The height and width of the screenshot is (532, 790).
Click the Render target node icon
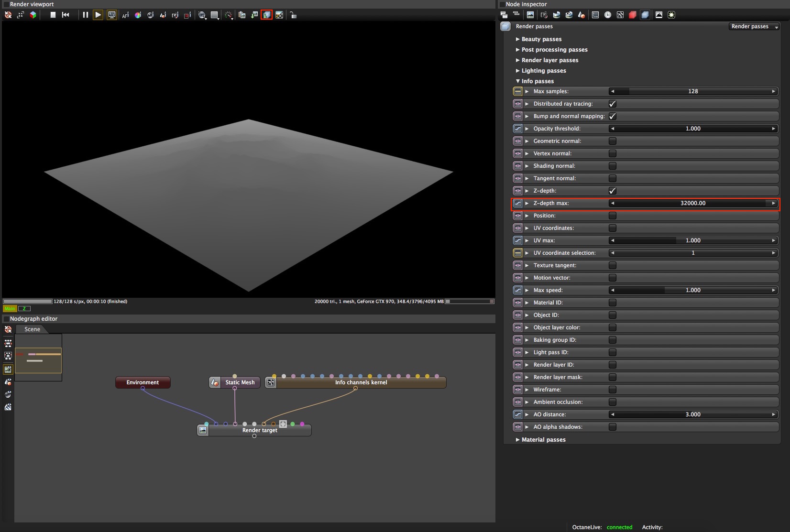[203, 430]
